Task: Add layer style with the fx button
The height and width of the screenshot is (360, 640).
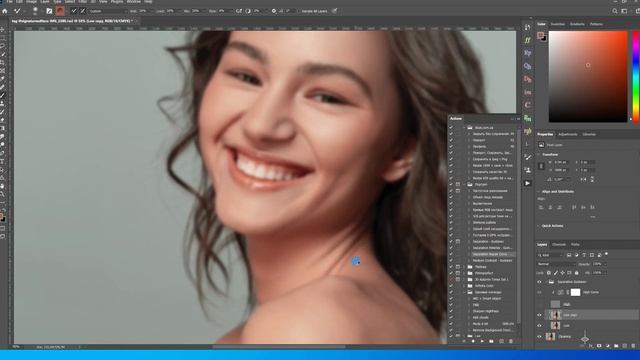Action: pos(590,346)
